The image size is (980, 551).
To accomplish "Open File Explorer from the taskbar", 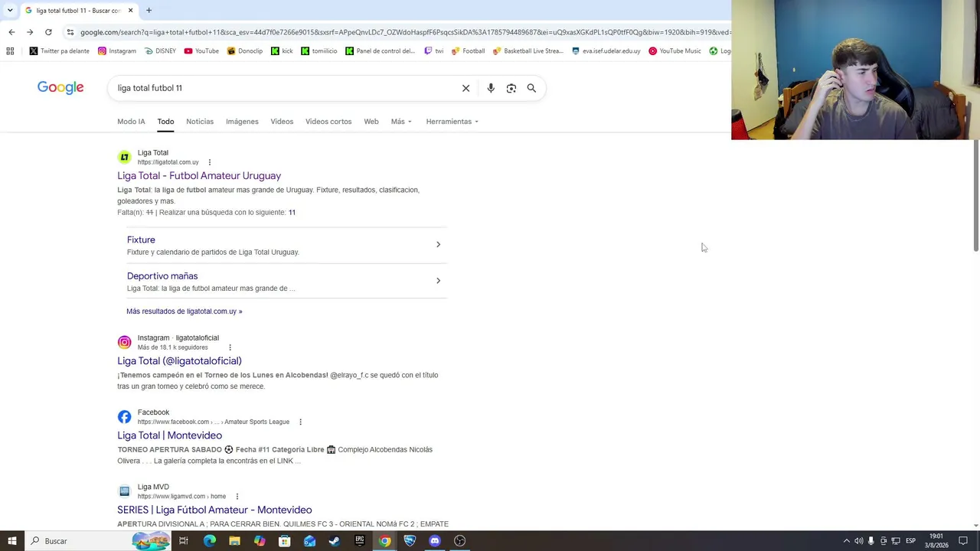I will pos(234,541).
